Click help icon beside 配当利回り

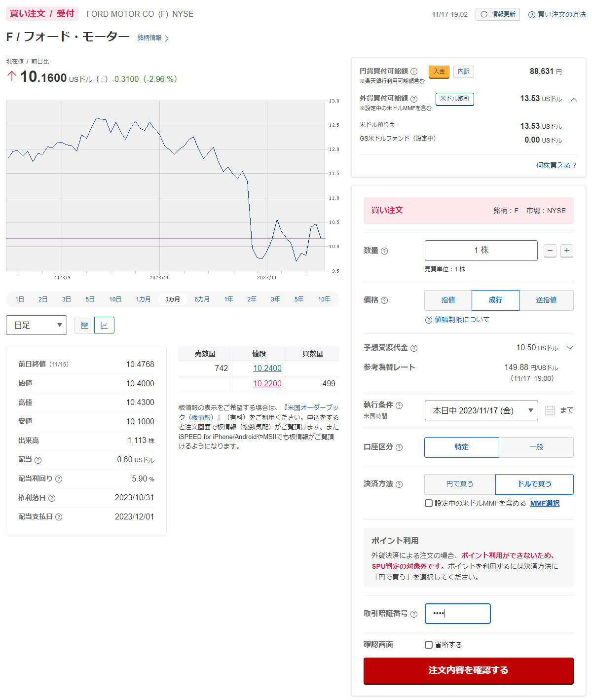(59, 479)
